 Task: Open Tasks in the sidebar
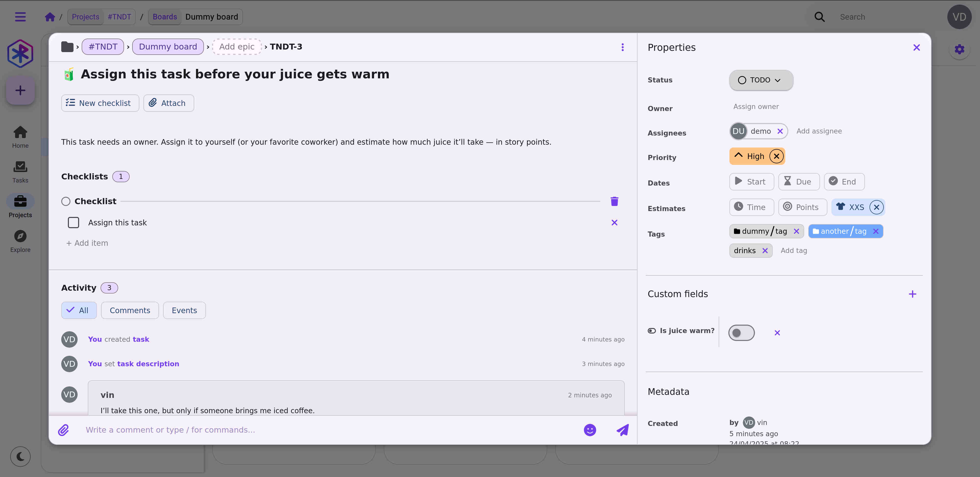(x=20, y=172)
